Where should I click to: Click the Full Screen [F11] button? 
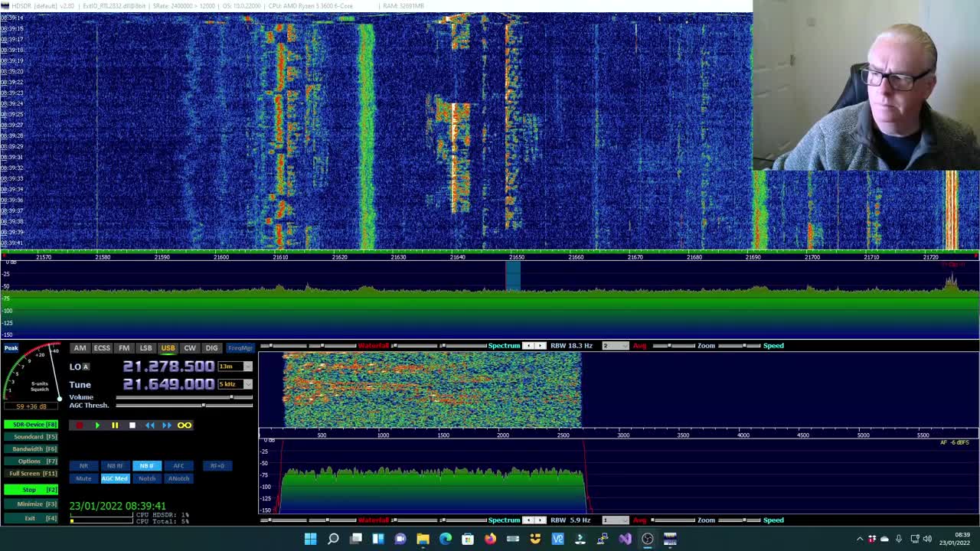tap(31, 474)
